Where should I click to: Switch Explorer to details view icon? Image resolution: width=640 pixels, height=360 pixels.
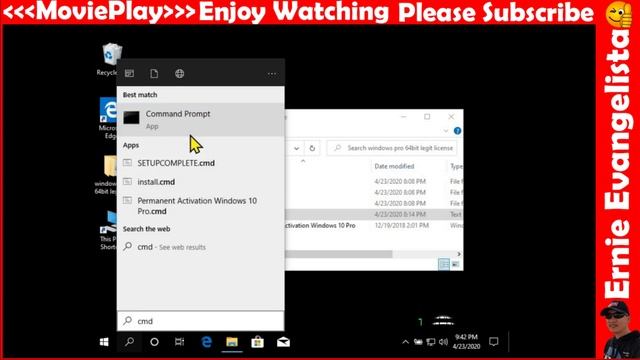click(444, 264)
